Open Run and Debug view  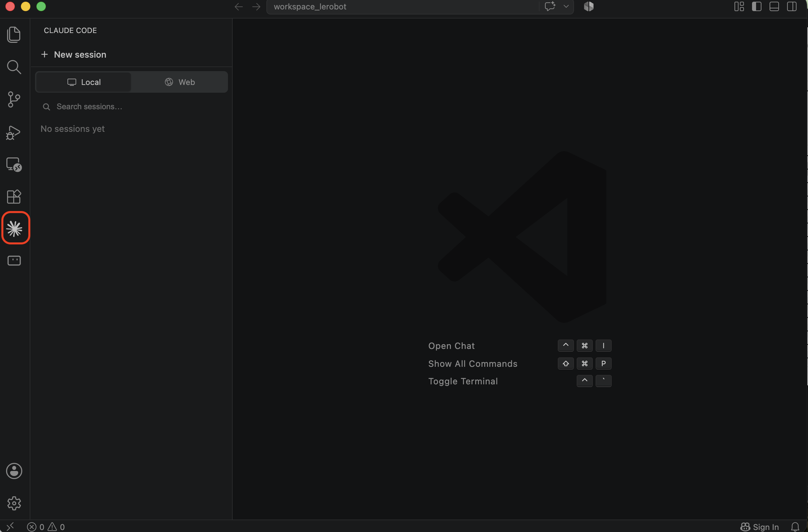tap(14, 132)
